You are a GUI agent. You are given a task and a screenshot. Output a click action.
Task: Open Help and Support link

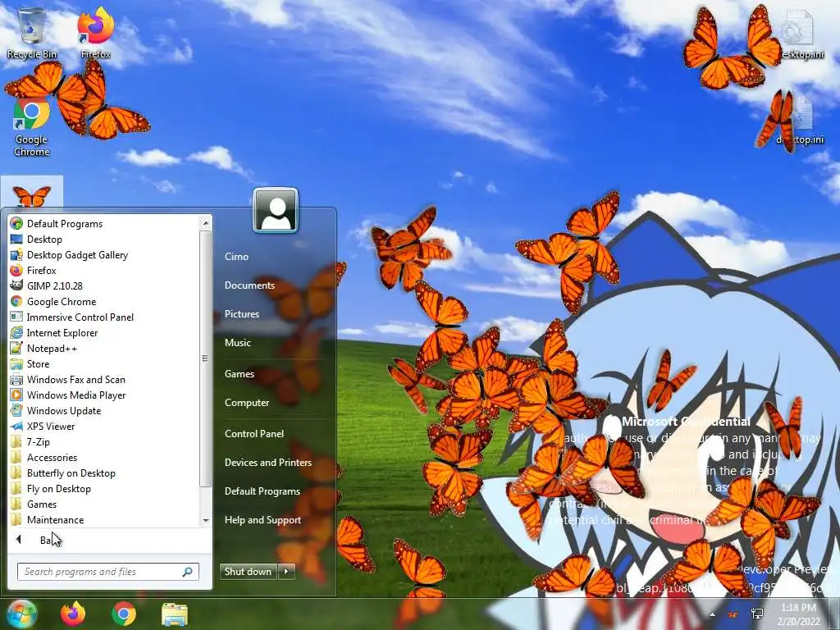point(262,519)
